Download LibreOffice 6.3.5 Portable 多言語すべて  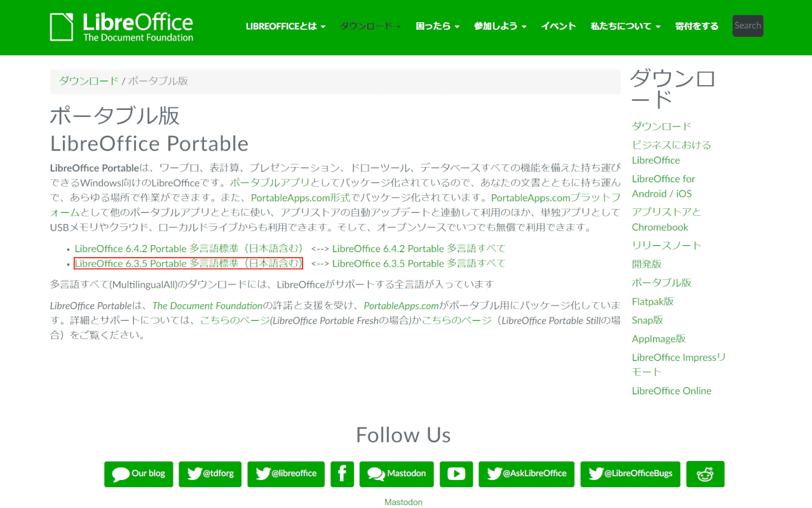[x=419, y=263]
